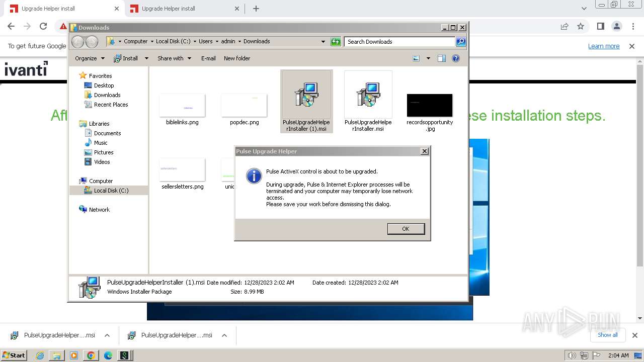The width and height of the screenshot is (644, 362).
Task: Open the Share with menu
Action: point(174,58)
